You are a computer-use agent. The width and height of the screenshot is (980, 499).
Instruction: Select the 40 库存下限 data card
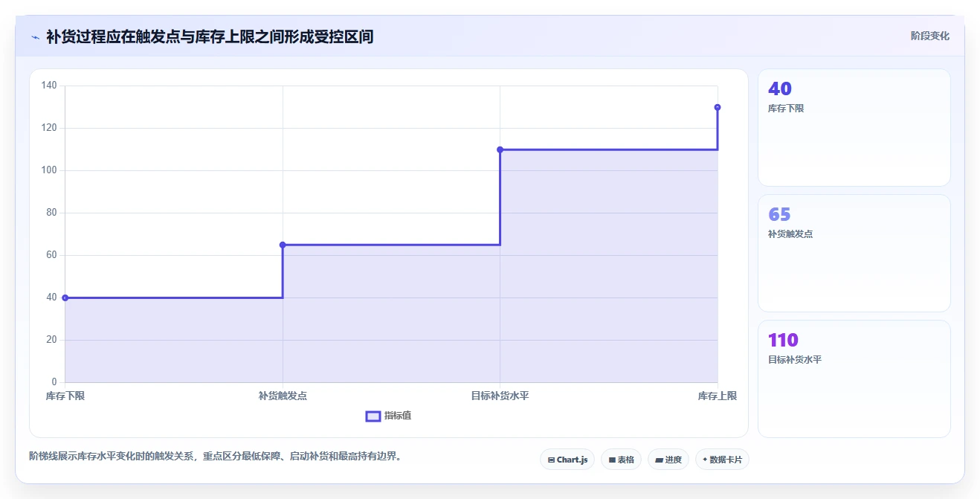[854, 127]
